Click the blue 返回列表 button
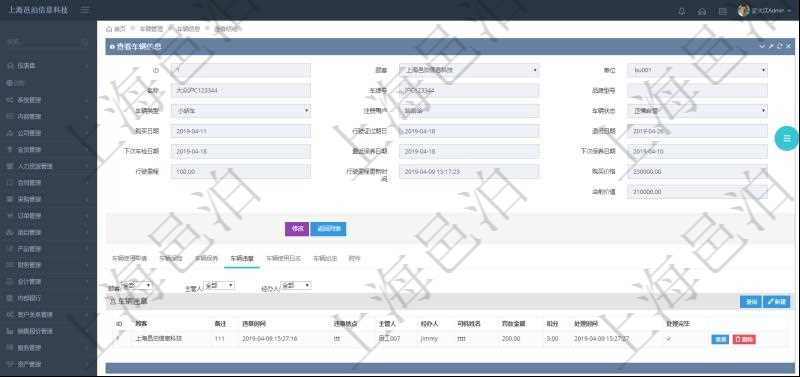The width and height of the screenshot is (800, 377). click(x=328, y=229)
